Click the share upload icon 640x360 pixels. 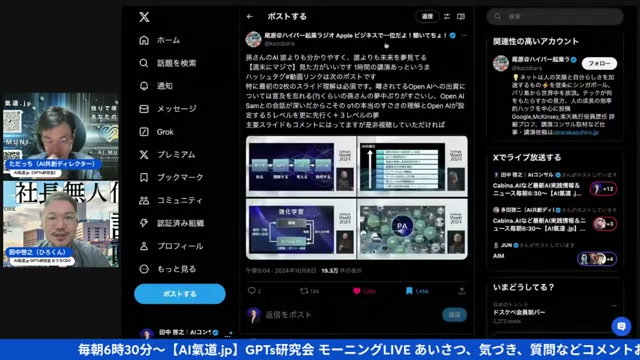(x=462, y=291)
